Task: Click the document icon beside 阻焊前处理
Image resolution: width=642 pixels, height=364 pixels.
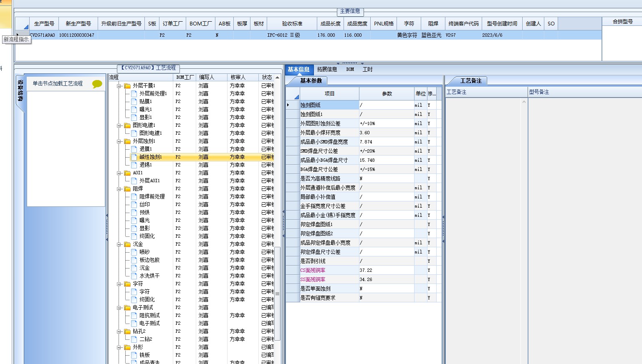Action: tap(134, 196)
